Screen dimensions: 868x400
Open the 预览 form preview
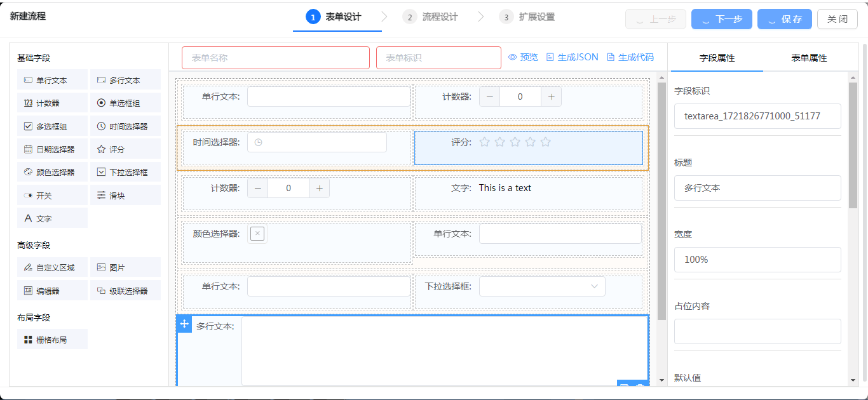click(x=523, y=57)
